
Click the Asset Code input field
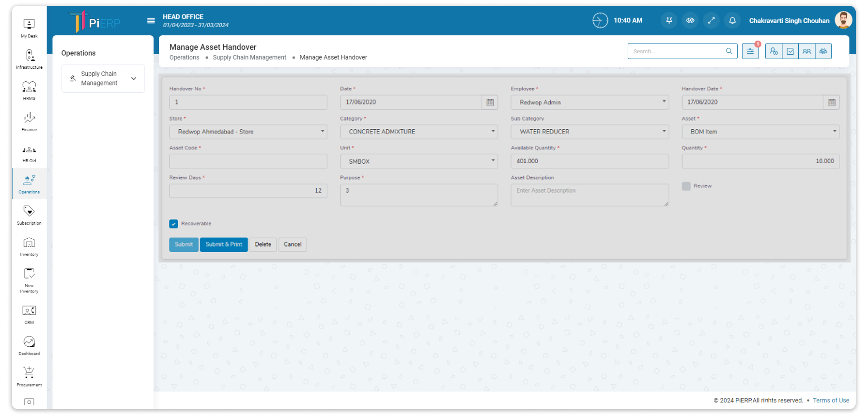click(x=248, y=161)
